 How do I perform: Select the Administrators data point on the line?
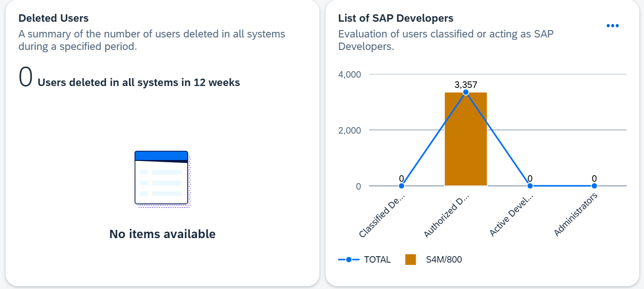594,185
